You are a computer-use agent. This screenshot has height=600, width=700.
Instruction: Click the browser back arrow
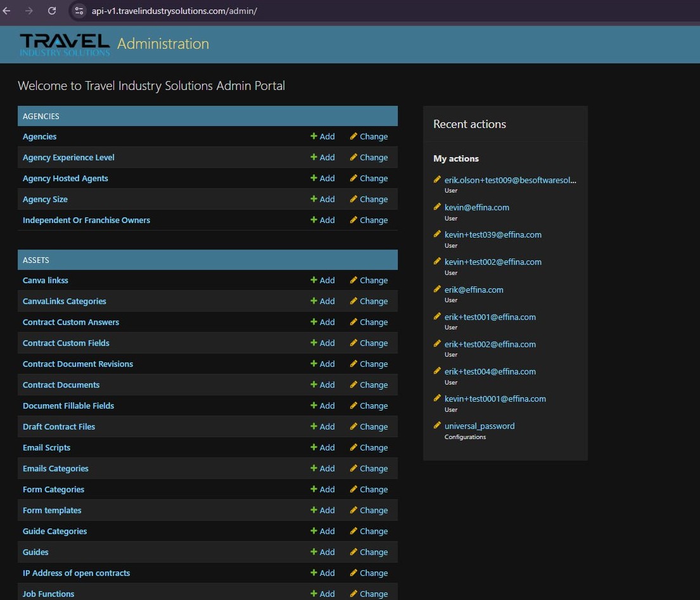(7, 11)
